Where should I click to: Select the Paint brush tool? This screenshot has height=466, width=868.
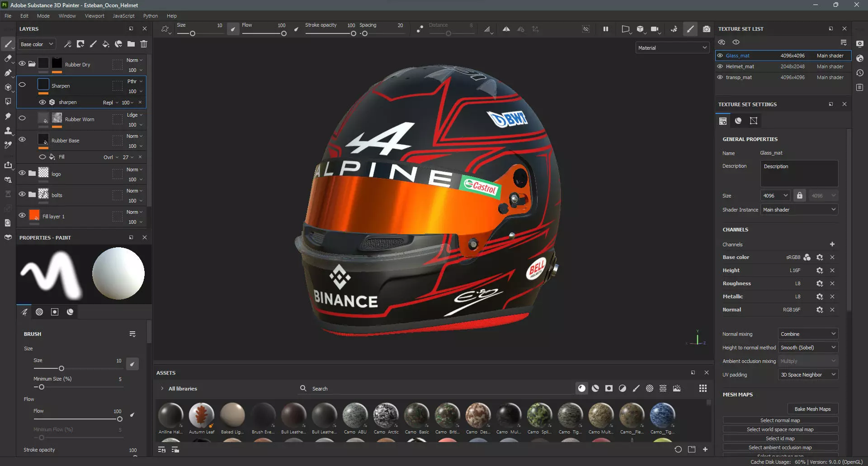tap(8, 44)
